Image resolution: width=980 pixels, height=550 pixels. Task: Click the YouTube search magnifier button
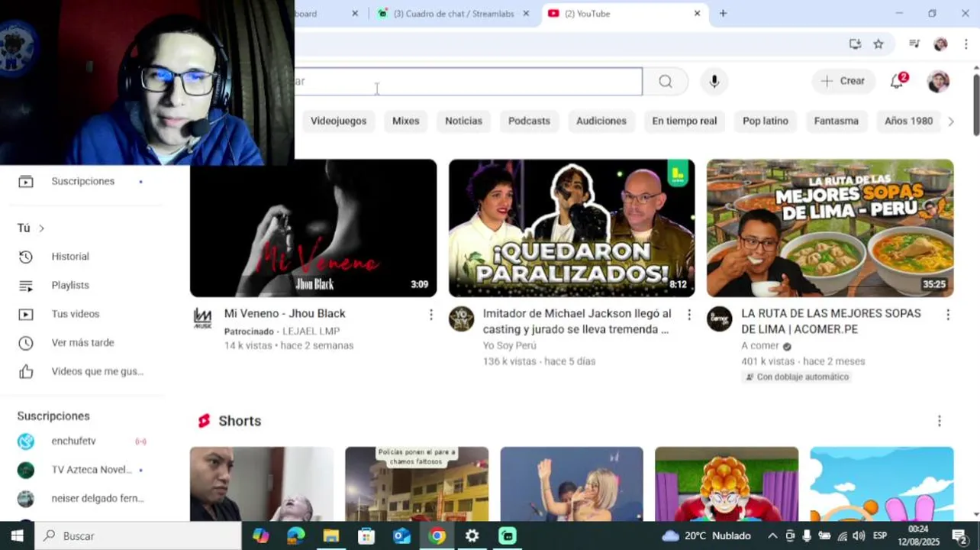coord(666,82)
